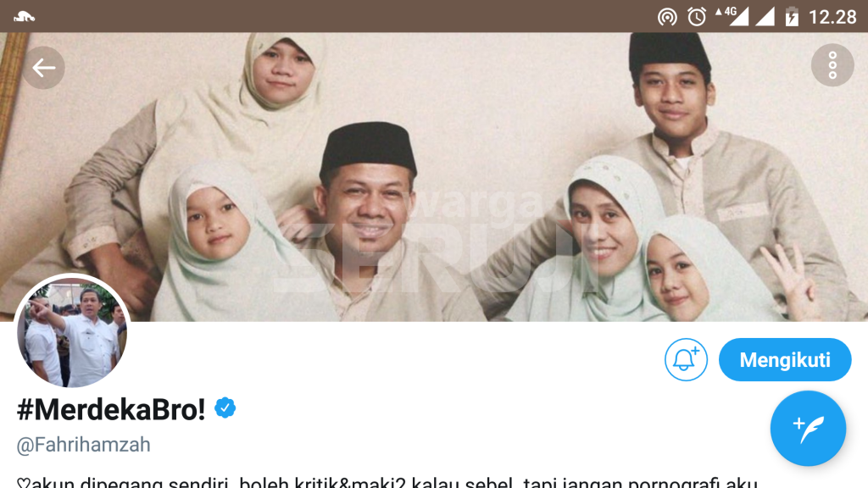
Task: Tap the Mengikuti following button
Action: [x=785, y=359]
